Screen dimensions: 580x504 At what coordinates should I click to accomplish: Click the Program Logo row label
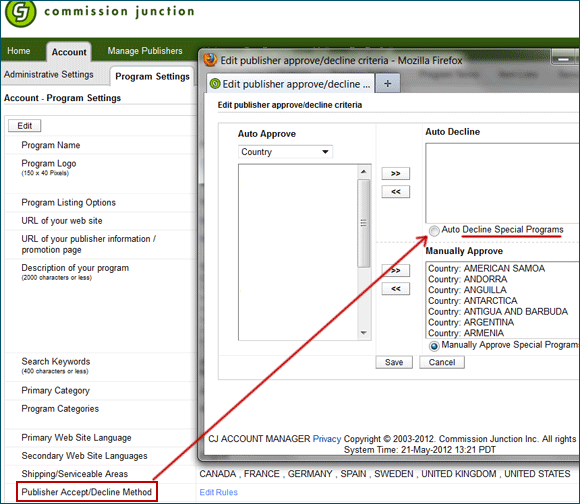48,163
